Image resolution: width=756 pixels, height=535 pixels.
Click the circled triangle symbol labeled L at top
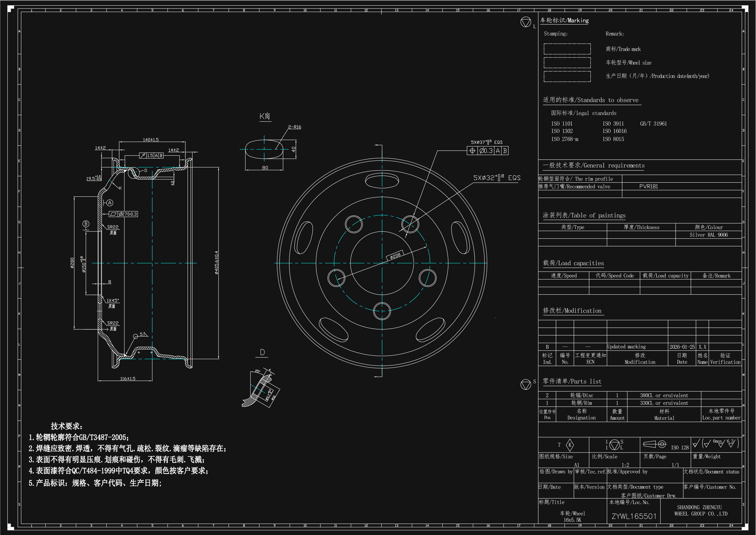click(526, 22)
